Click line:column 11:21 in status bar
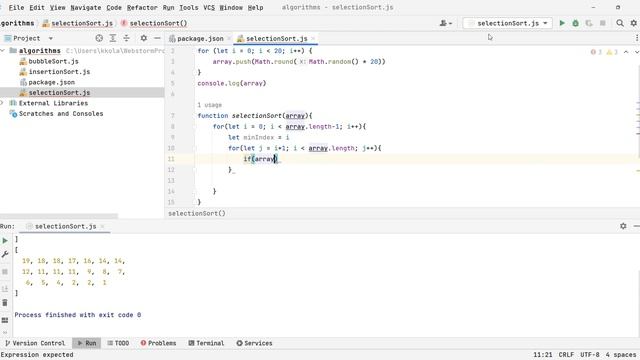 tap(542, 355)
